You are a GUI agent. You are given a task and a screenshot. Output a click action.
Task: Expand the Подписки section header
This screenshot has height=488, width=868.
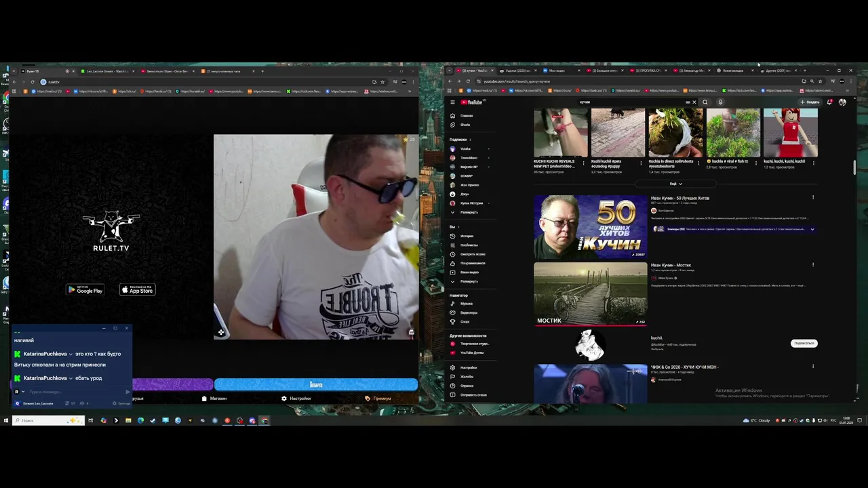coord(460,140)
